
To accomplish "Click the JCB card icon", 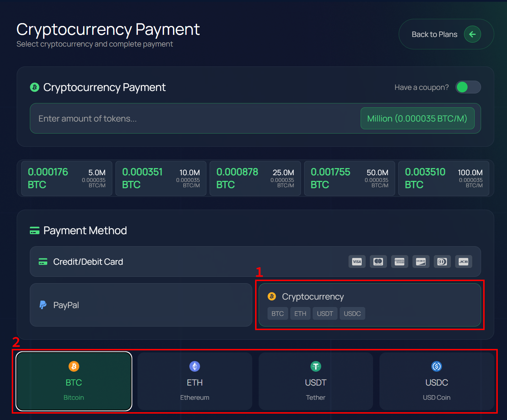I will (463, 262).
